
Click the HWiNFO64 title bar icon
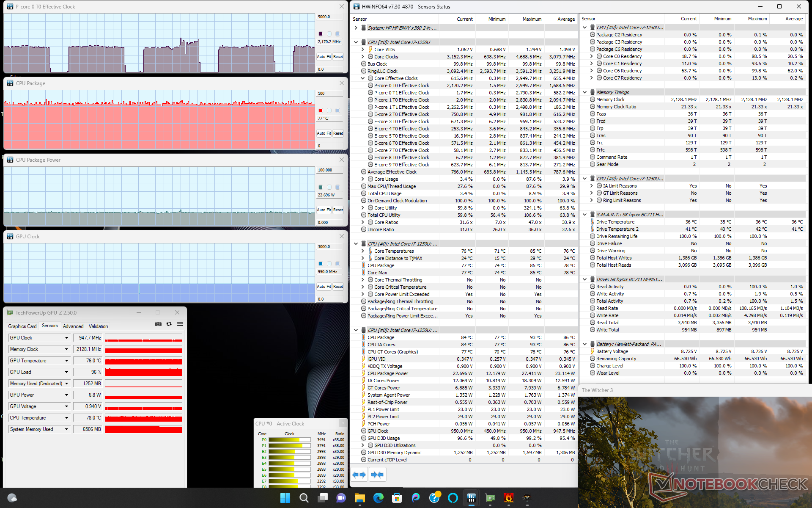click(357, 6)
